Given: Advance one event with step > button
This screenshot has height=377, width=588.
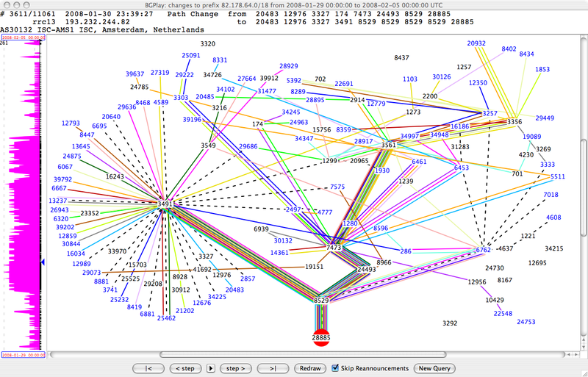Looking at the screenshot, I should coord(235,368).
